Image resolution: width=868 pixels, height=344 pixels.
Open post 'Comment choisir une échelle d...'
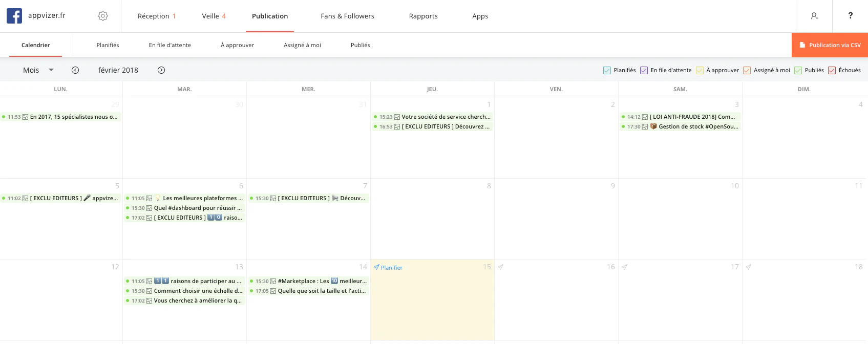[x=185, y=291]
